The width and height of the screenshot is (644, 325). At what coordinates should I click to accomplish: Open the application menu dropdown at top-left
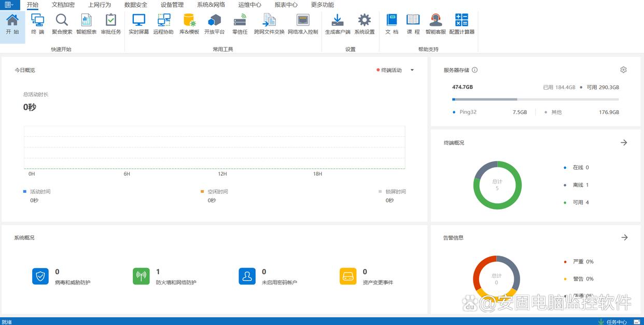10,5
